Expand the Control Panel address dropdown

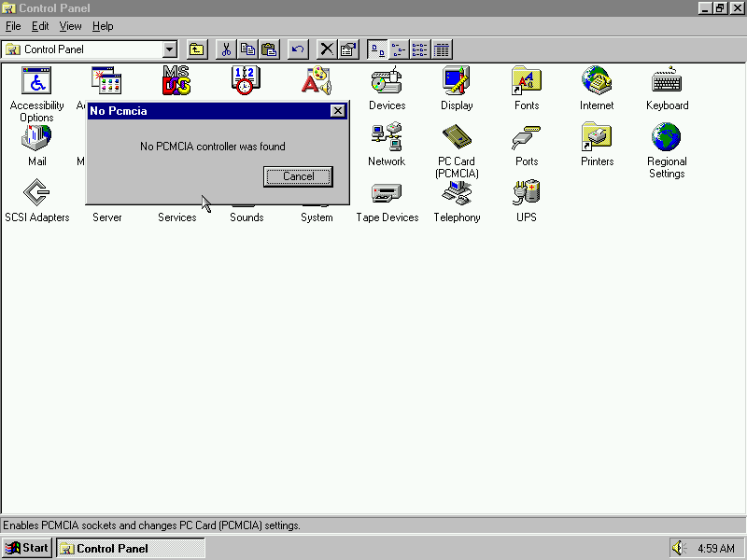169,49
